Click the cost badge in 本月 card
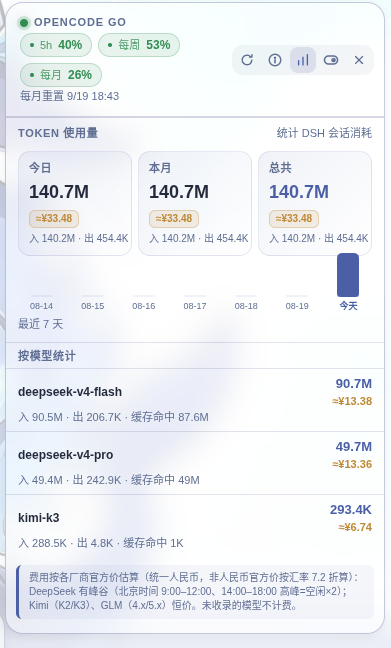The height and width of the screenshot is (648, 391). click(174, 219)
